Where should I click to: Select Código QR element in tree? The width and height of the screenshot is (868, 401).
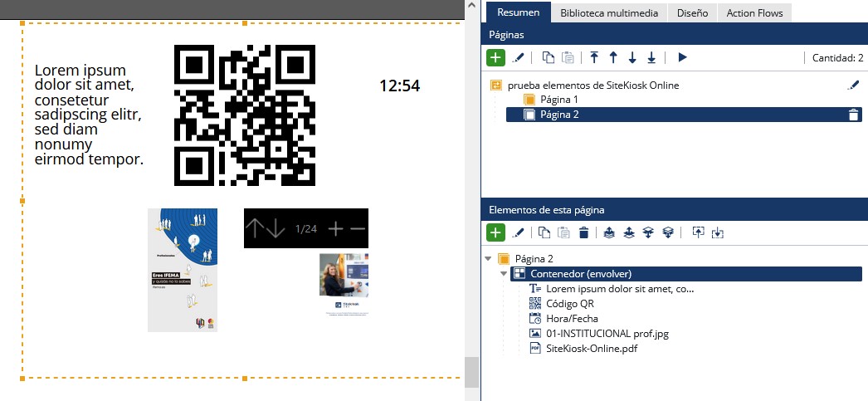(569, 304)
